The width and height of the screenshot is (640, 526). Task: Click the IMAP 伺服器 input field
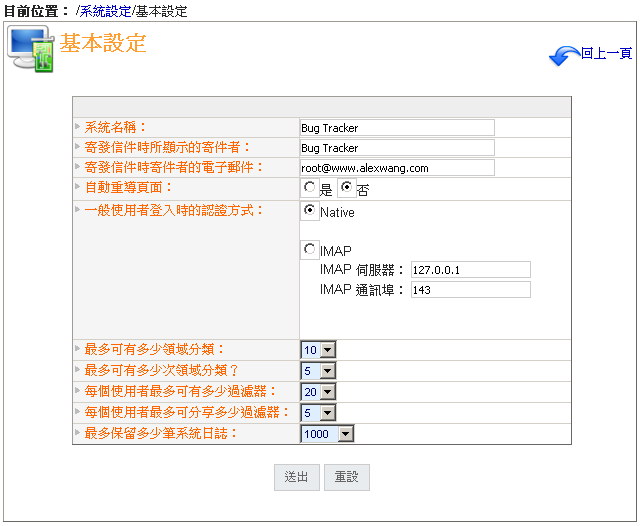[x=470, y=270]
